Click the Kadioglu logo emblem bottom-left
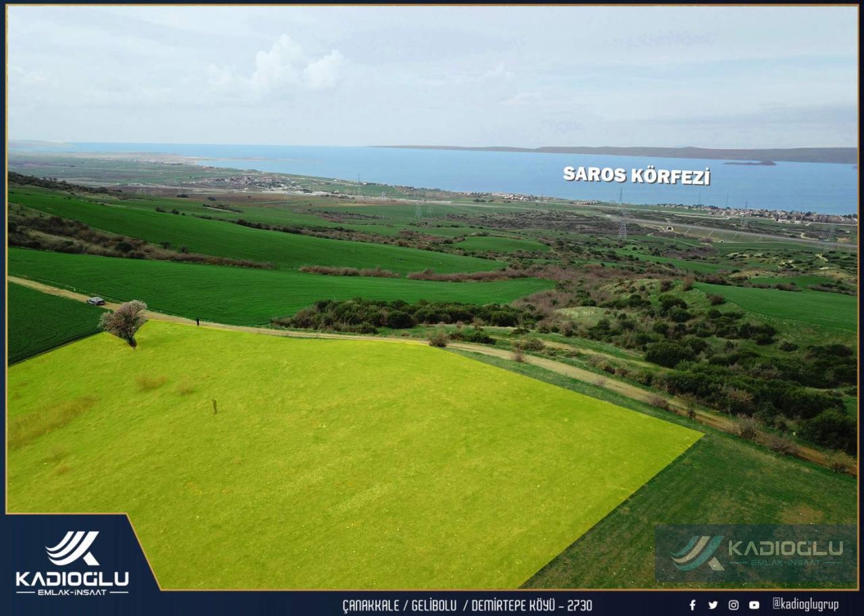Viewport: 864px width, 616px height. [x=72, y=548]
